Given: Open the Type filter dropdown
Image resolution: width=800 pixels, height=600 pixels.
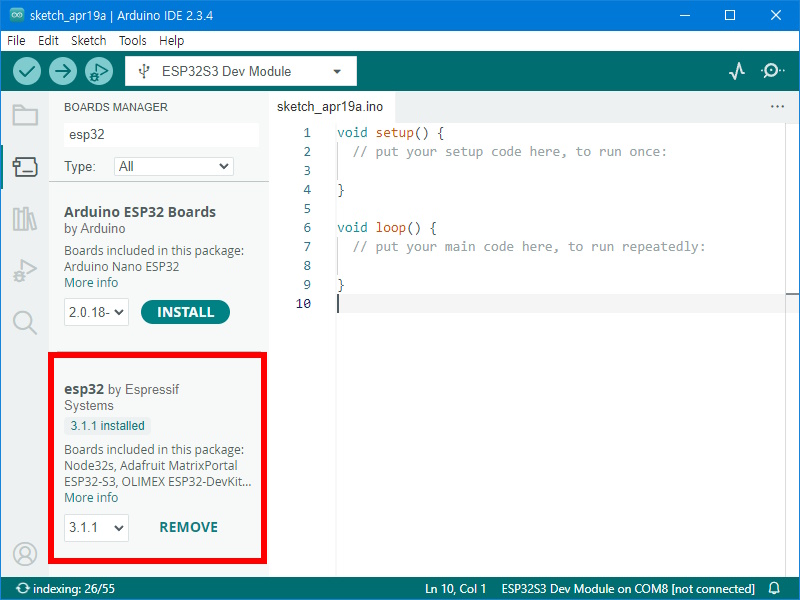Looking at the screenshot, I should pyautogui.click(x=173, y=166).
